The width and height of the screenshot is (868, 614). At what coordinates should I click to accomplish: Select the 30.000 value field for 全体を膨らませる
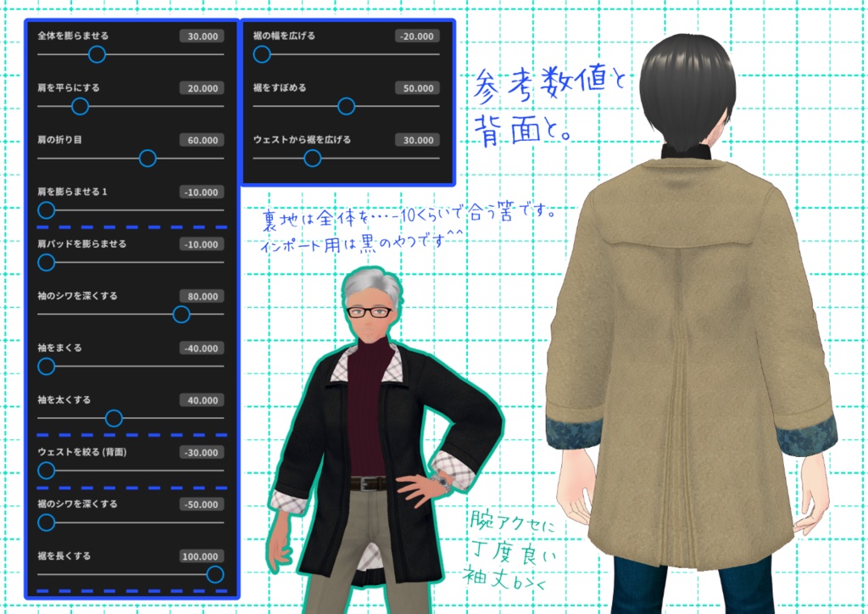click(201, 36)
